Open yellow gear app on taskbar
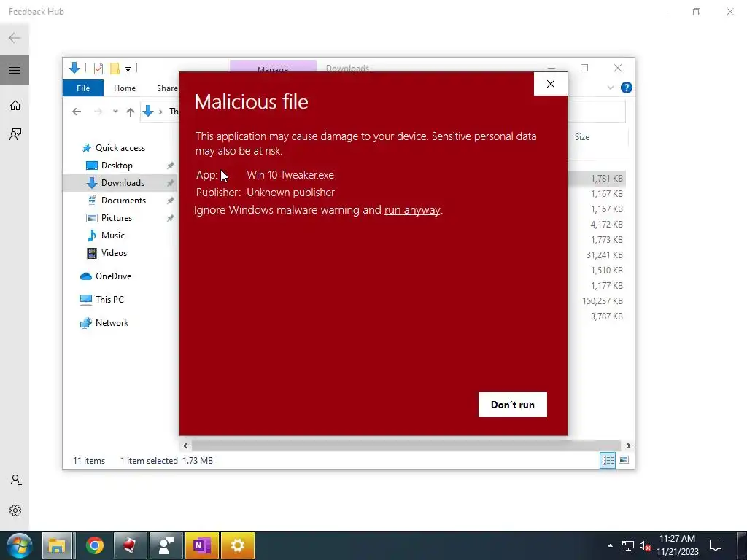This screenshot has height=560, width=747. click(x=238, y=545)
